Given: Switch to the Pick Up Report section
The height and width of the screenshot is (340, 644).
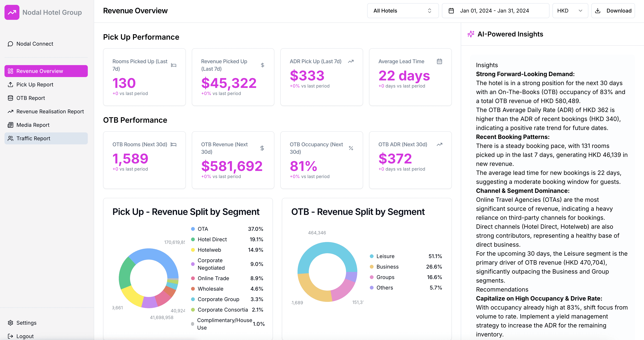Looking at the screenshot, I should point(35,84).
